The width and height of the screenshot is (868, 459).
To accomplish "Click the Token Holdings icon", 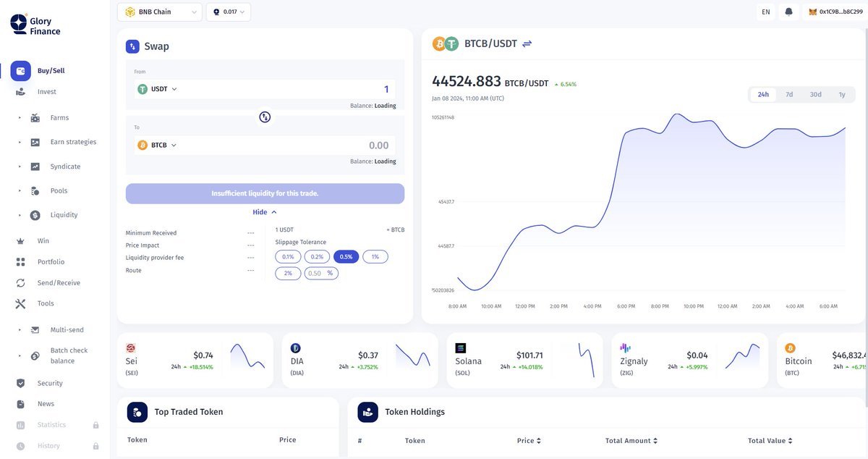I will point(368,412).
